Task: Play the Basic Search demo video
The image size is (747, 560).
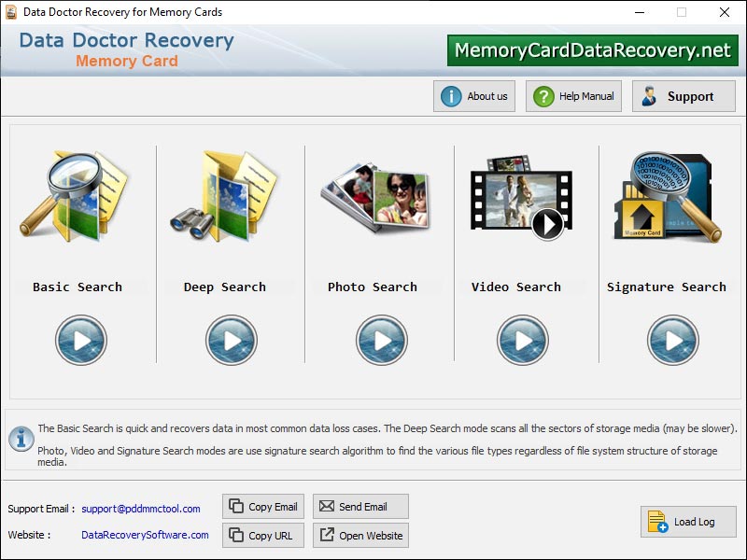Action: [82, 340]
